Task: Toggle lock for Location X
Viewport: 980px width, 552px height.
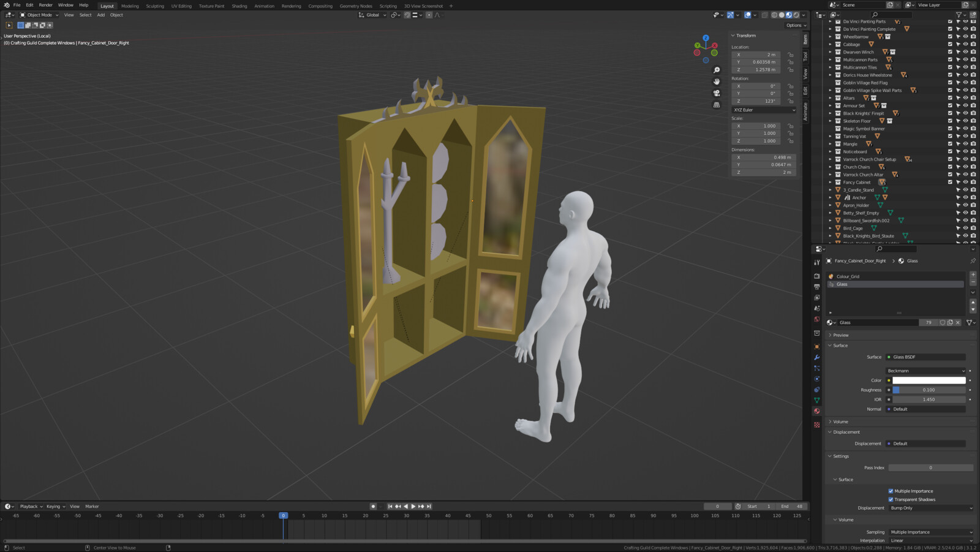Action: click(x=791, y=55)
